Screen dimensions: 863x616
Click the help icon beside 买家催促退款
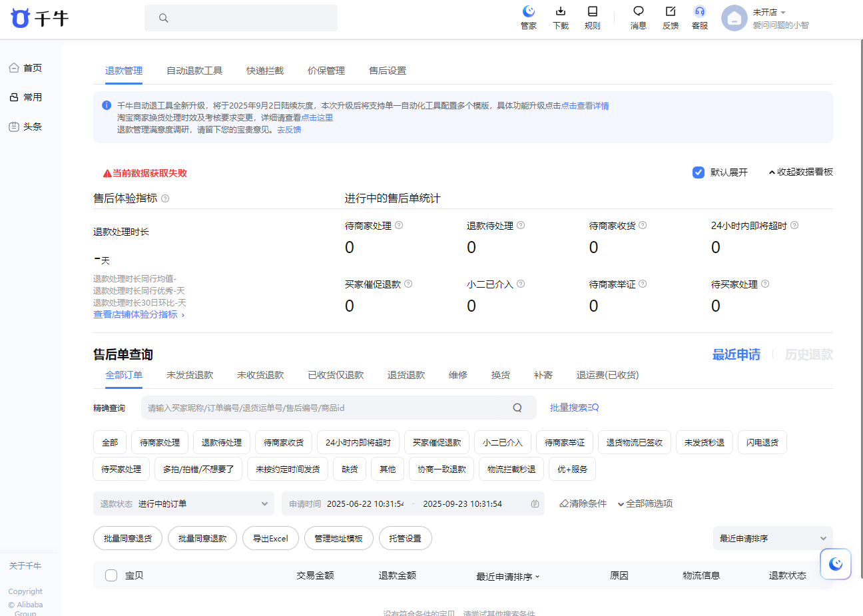pos(408,284)
